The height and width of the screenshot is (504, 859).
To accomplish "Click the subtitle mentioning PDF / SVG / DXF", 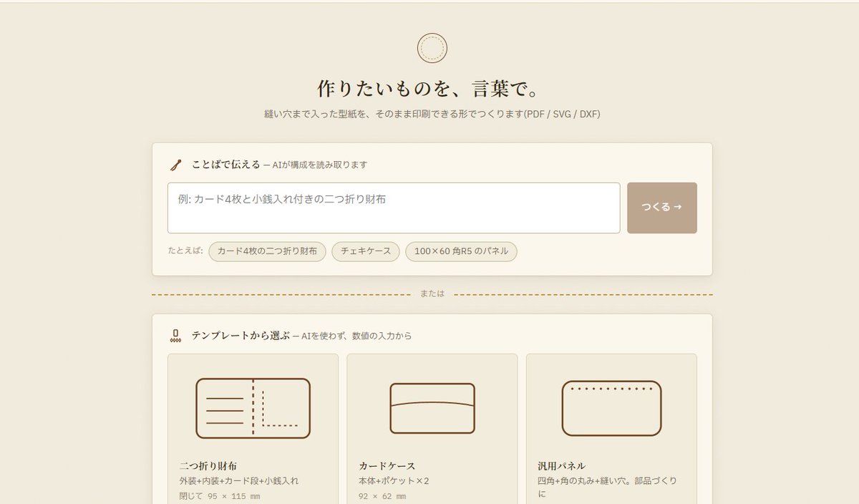I will 432,115.
